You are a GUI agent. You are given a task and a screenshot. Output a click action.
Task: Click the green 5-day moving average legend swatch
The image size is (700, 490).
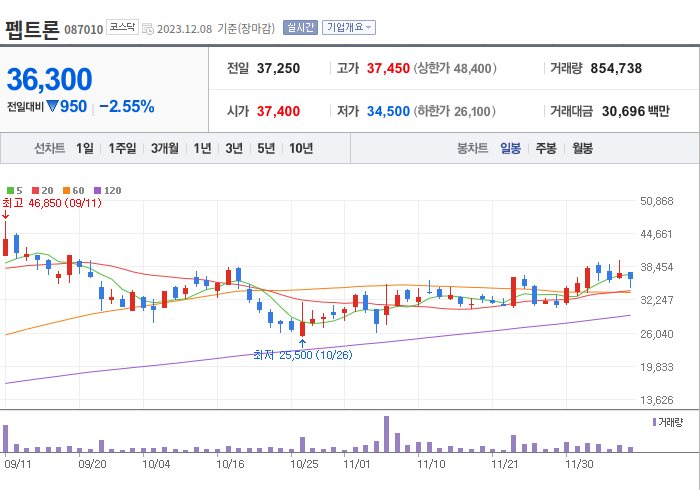10,191
